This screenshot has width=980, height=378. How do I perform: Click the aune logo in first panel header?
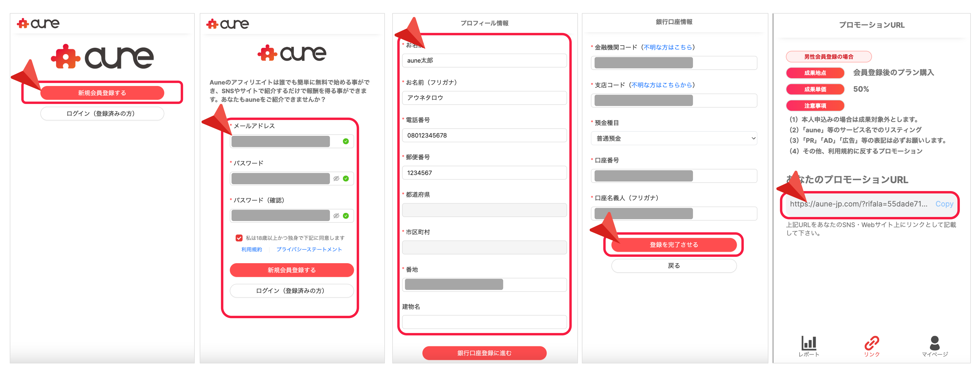click(38, 24)
